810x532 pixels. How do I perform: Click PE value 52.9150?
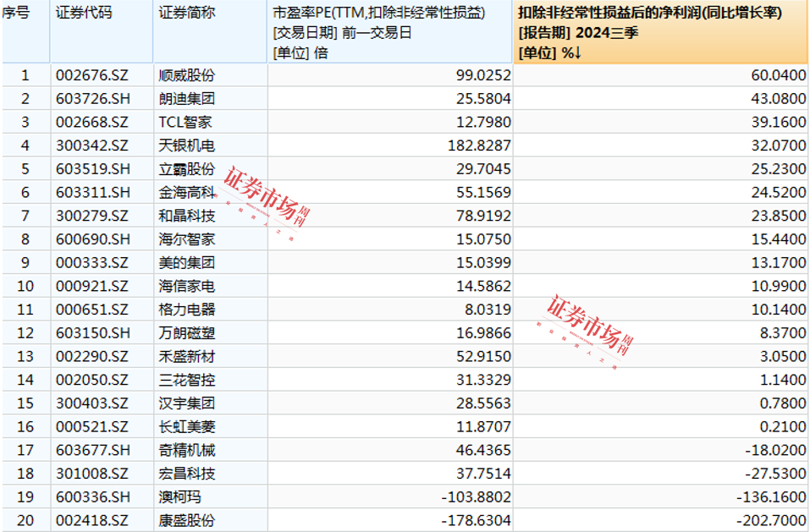483,357
